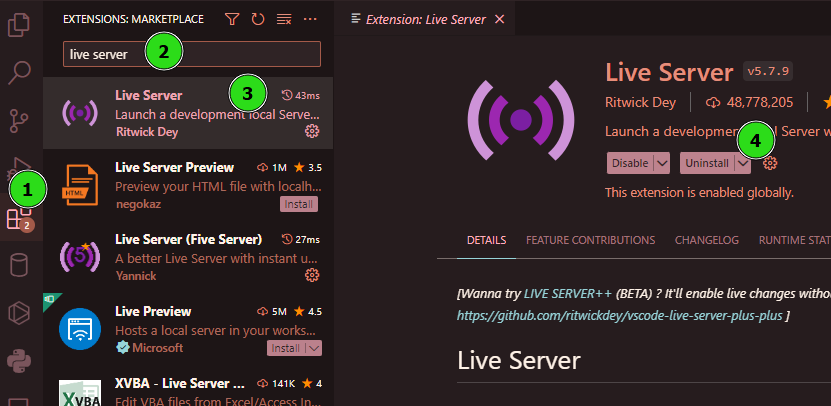Open the Python icon in activity bar
This screenshot has width=831, height=406.
click(x=19, y=361)
